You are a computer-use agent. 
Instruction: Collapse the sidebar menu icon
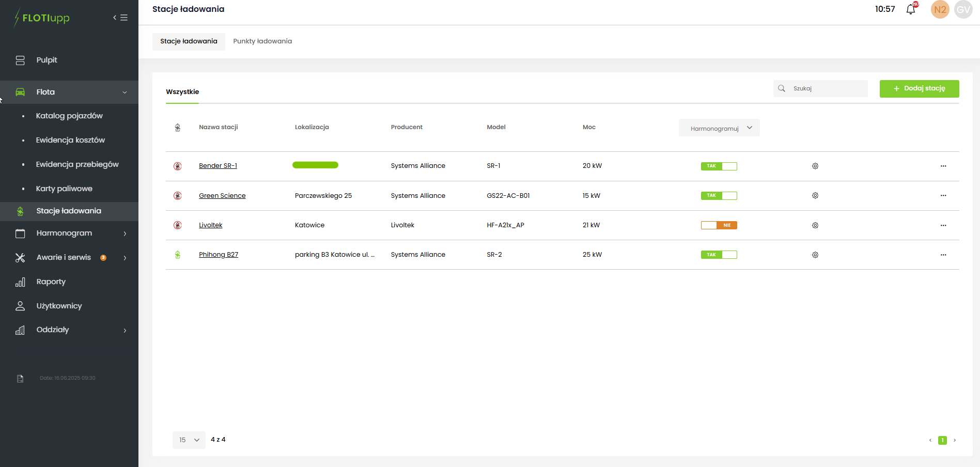[x=120, y=18]
